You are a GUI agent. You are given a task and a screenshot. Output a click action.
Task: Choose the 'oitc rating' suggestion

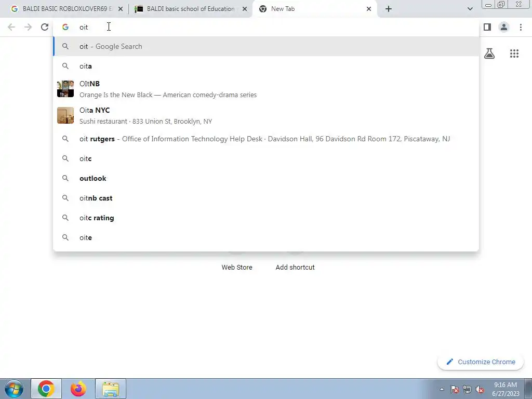[266, 218]
